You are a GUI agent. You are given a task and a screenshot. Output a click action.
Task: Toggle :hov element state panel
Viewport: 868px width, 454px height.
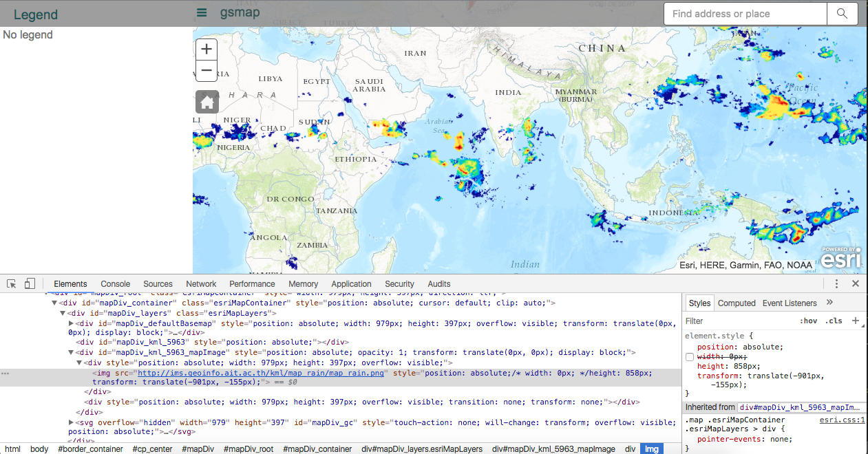808,321
